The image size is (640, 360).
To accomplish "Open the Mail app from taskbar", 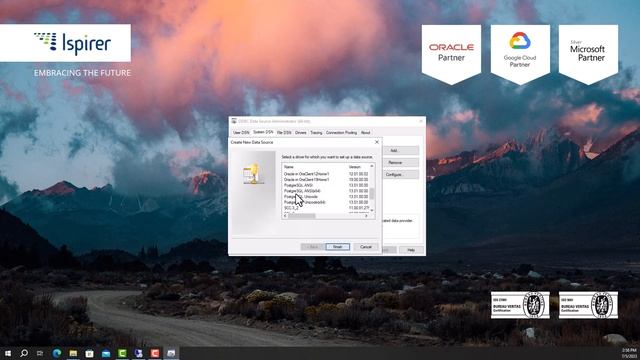I will click(106, 353).
